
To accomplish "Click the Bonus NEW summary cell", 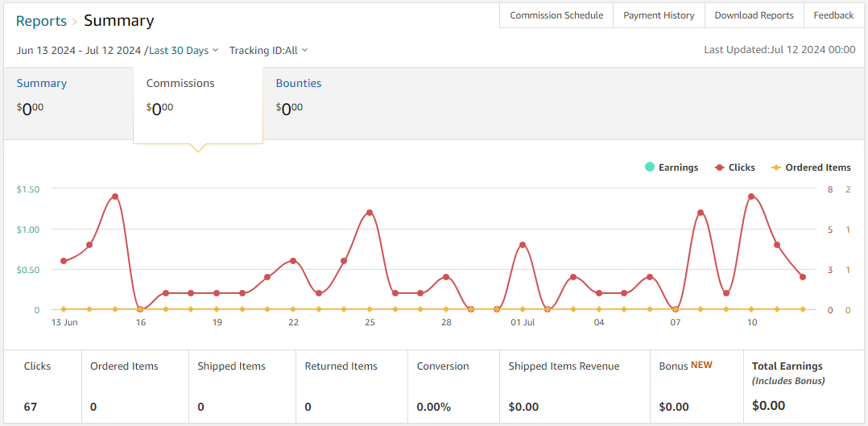I will click(x=696, y=387).
